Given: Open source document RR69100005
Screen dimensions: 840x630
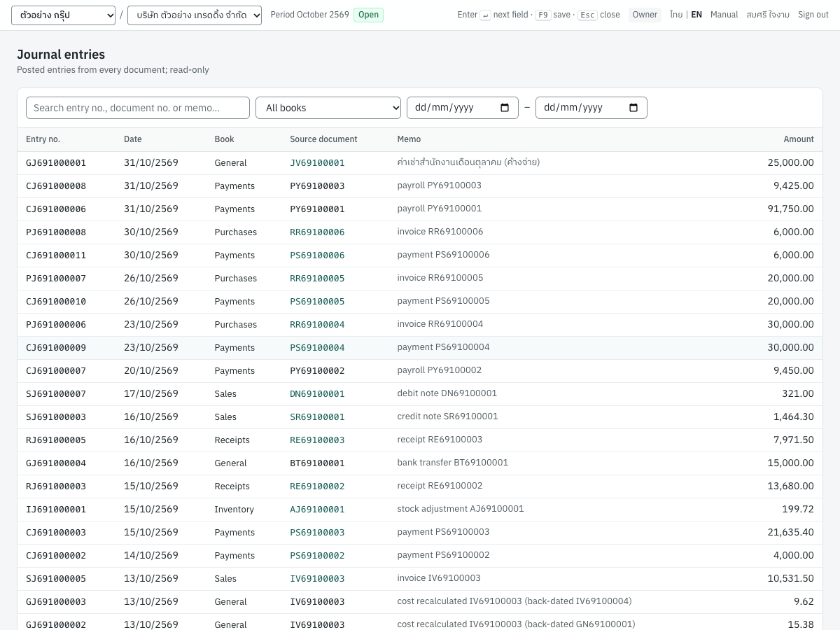Looking at the screenshot, I should 317,279.
